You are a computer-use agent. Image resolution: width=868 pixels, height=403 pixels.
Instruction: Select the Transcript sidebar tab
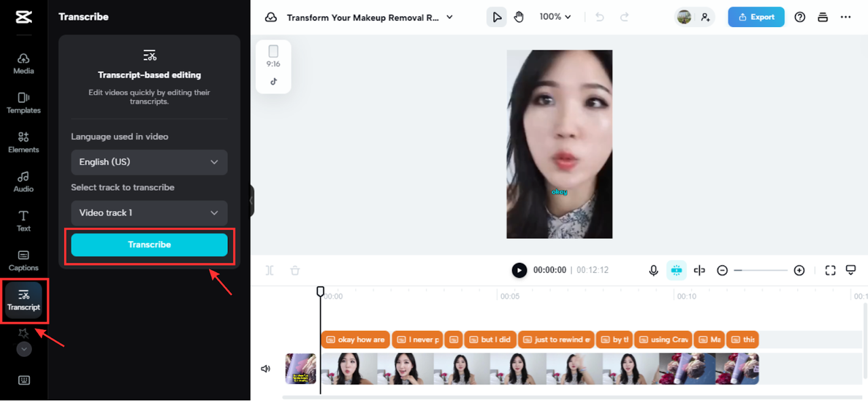(24, 300)
